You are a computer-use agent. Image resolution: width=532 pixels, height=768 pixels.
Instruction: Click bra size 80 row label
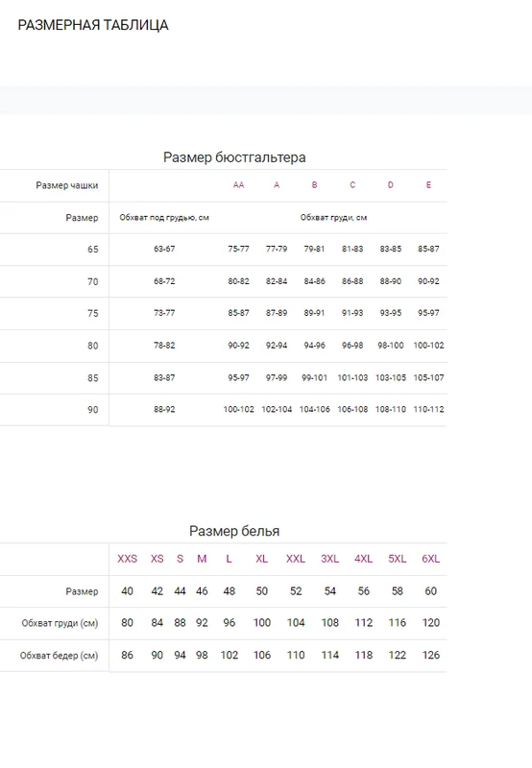tap(93, 346)
